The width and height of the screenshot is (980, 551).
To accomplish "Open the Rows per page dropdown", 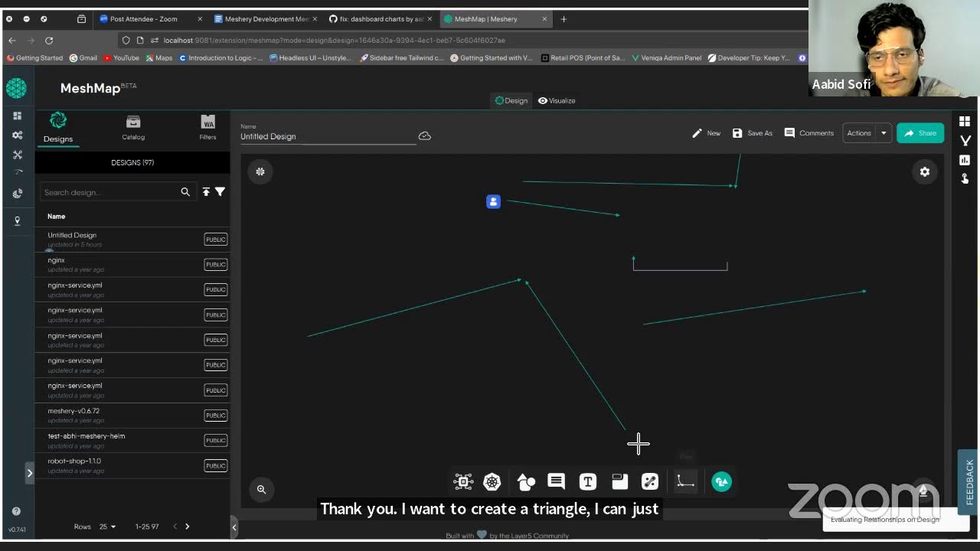I will (x=107, y=527).
